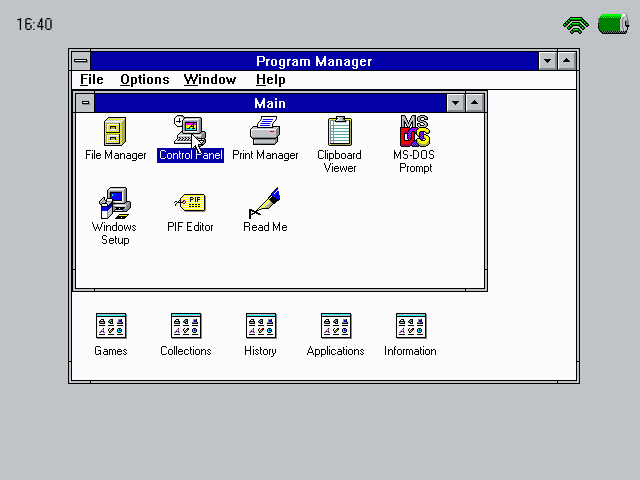Select the Information program group icon
The image size is (640, 480).
pyautogui.click(x=411, y=326)
